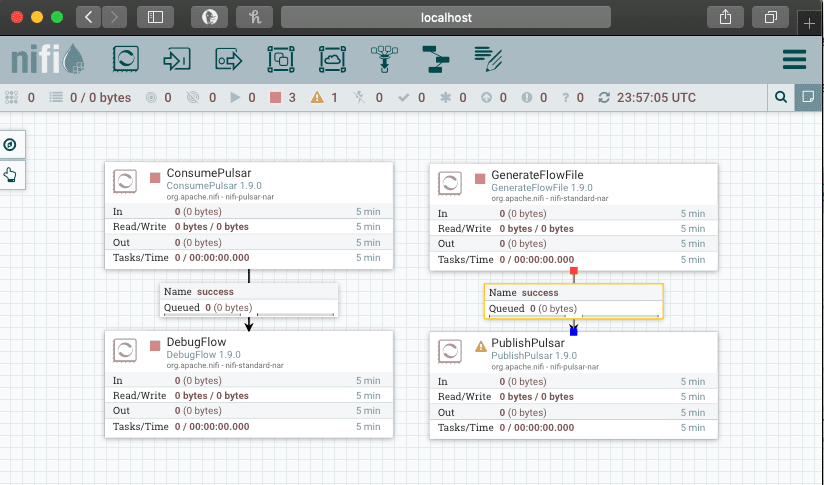
Task: Click the blue connection end handle above PublishPulsar
Action: pos(574,332)
